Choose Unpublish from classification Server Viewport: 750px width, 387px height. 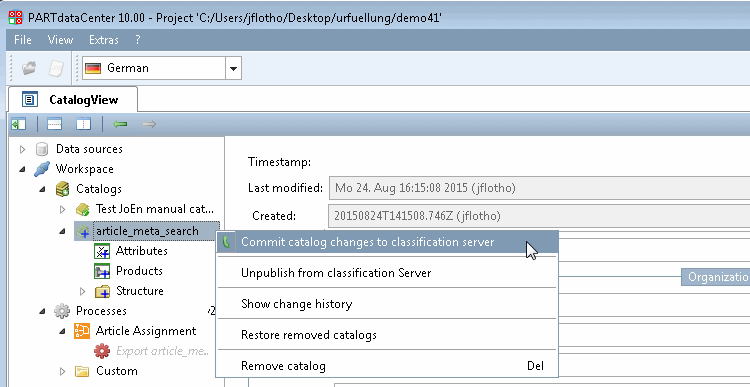click(x=387, y=273)
